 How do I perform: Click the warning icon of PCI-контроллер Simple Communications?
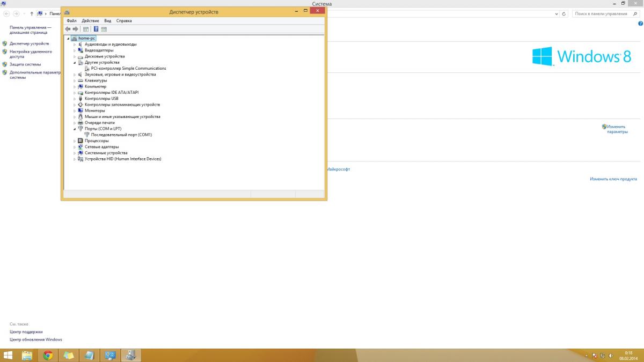87,68
